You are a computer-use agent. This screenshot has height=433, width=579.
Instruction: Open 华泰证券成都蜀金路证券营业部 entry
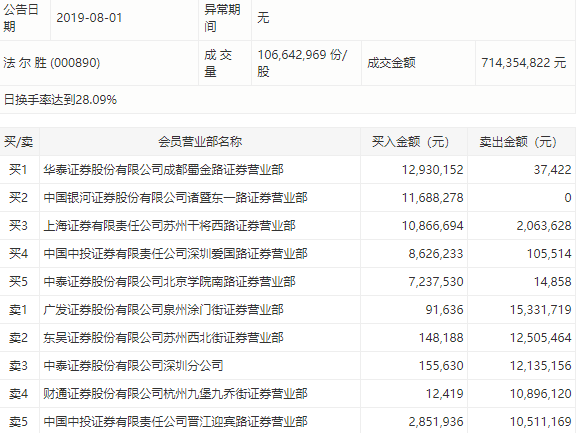163,170
